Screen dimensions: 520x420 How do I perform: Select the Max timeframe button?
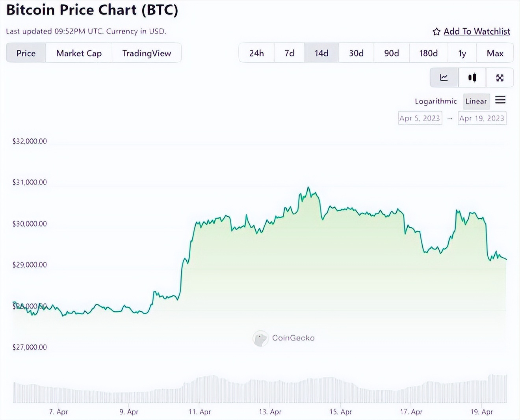click(x=495, y=53)
